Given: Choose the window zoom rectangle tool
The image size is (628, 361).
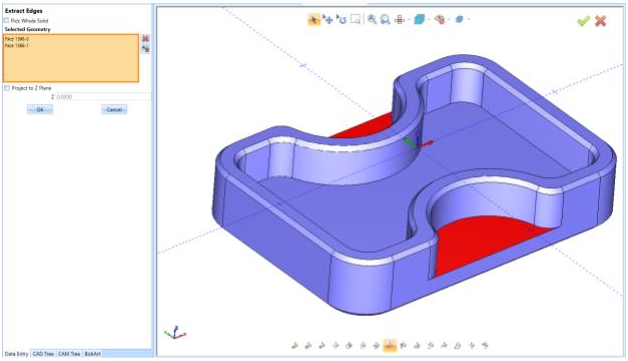Looking at the screenshot, I should point(355,19).
